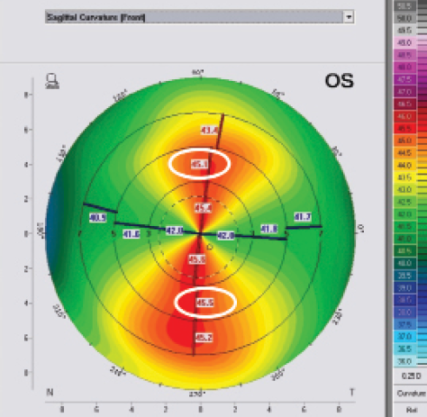Click the 37.0 cyan swatch in the color scale
The width and height of the screenshot is (427, 417).
[405, 337]
